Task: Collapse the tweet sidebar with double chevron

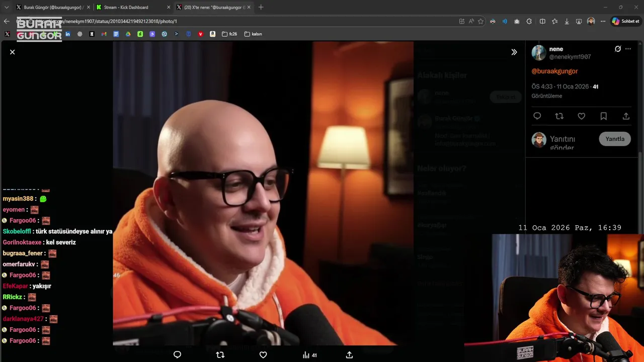Action: click(x=514, y=52)
